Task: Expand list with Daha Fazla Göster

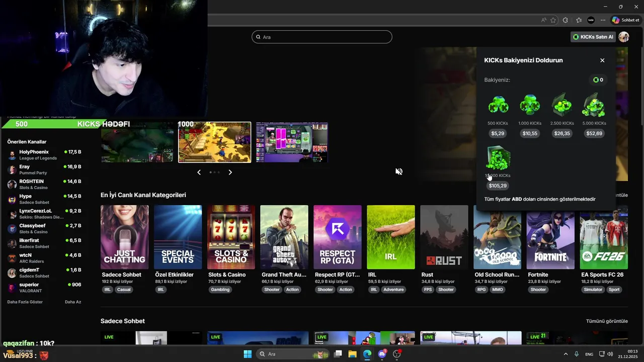Action: coord(25,302)
